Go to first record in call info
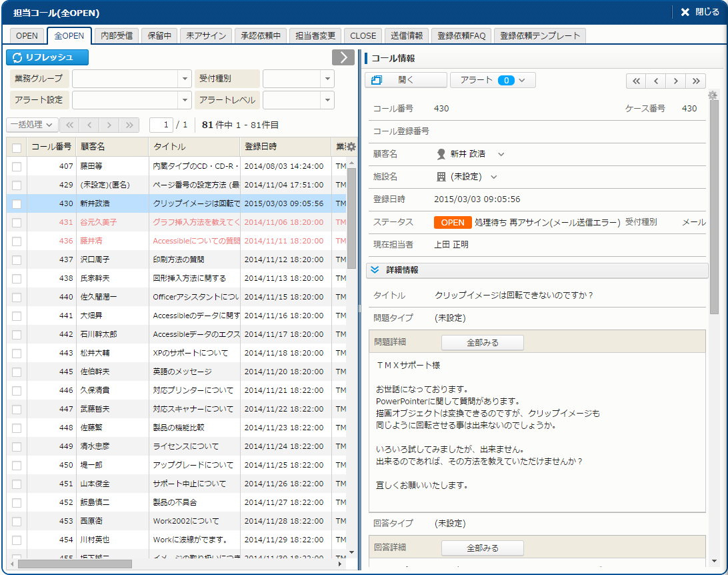Viewport: 728px width, 575px height. (x=636, y=81)
